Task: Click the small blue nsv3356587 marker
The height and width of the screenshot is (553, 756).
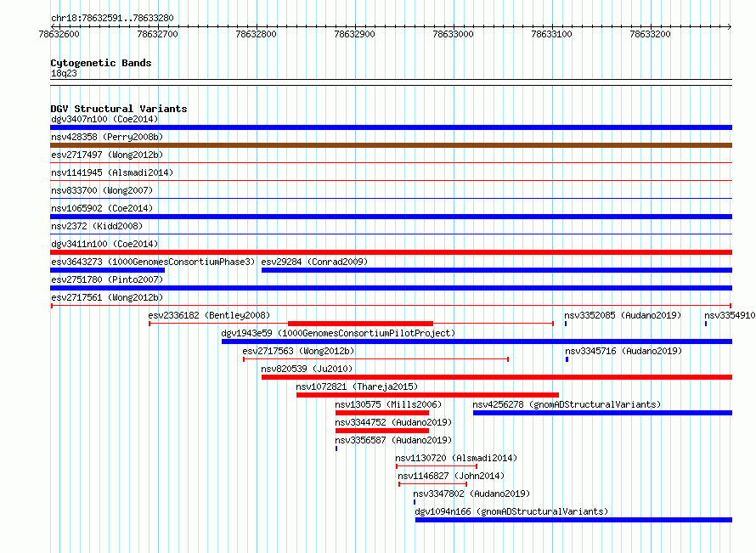Action: coord(336,449)
